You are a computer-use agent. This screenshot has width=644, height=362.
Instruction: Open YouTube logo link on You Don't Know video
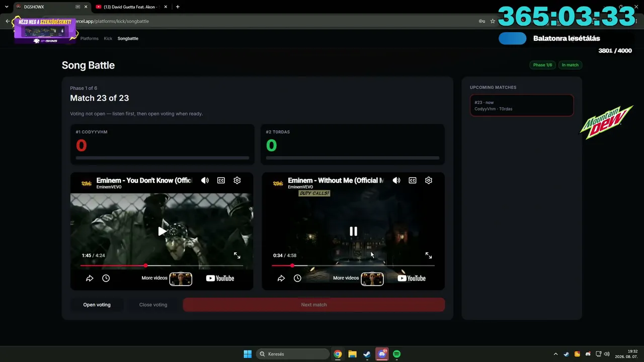click(x=220, y=279)
